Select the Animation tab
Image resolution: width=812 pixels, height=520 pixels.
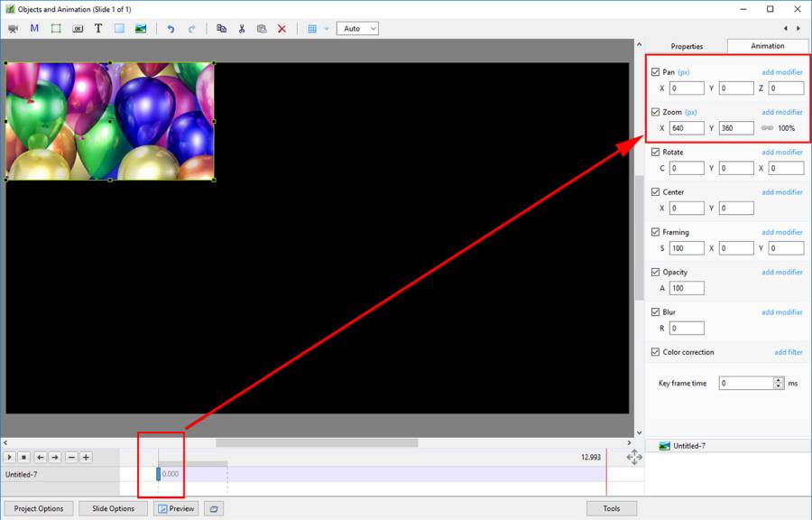(767, 46)
